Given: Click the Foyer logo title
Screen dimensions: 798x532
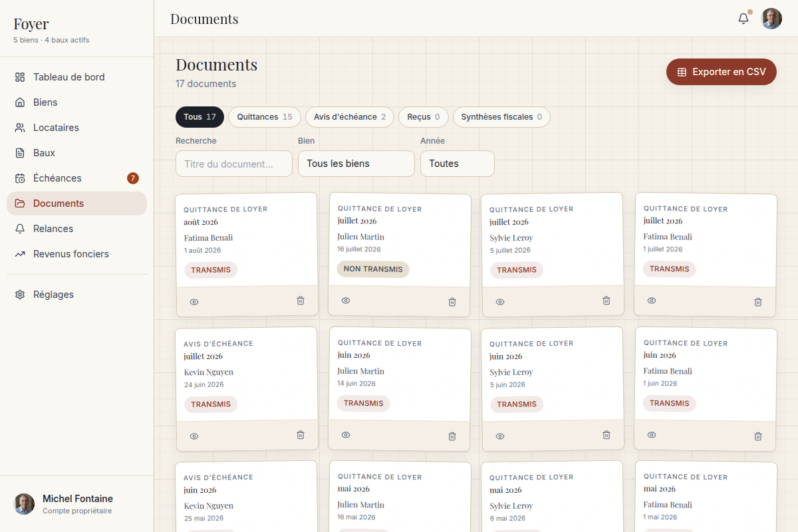Looking at the screenshot, I should click(31, 24).
